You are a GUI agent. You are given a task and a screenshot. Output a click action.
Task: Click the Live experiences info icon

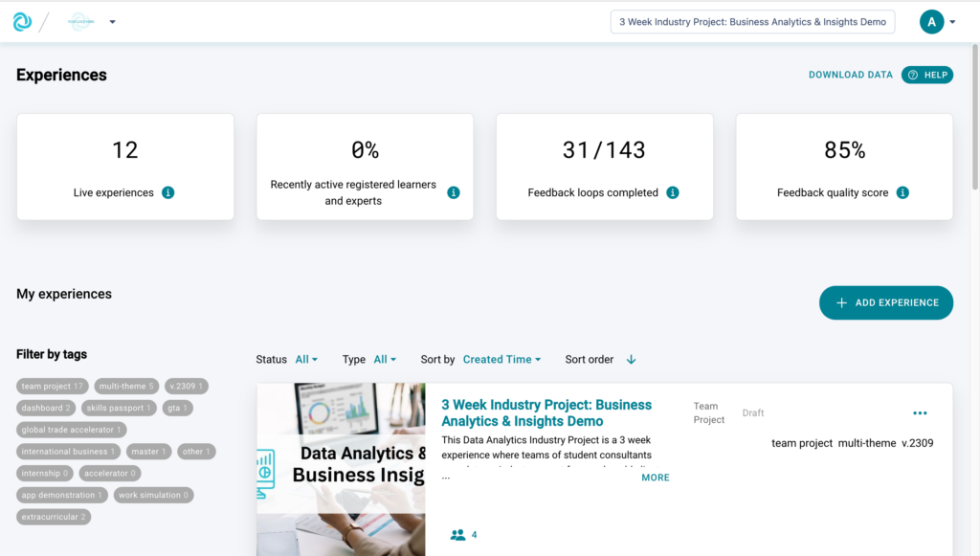[x=168, y=192]
